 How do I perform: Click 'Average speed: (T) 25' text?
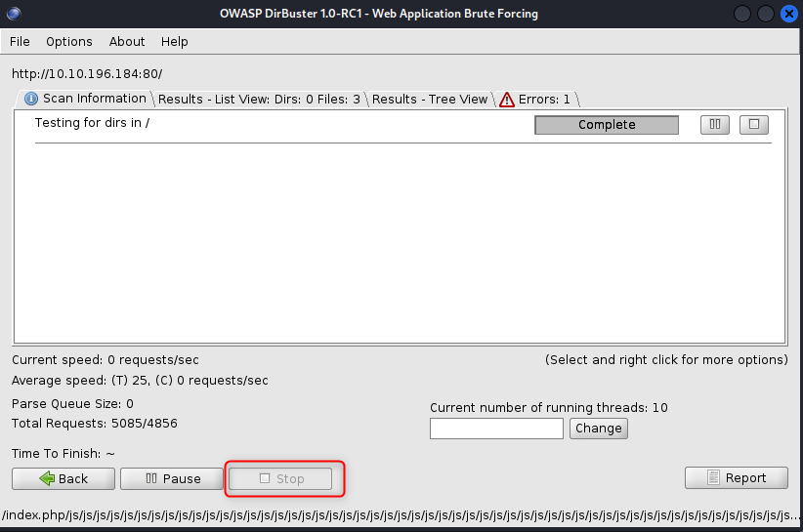80,381
